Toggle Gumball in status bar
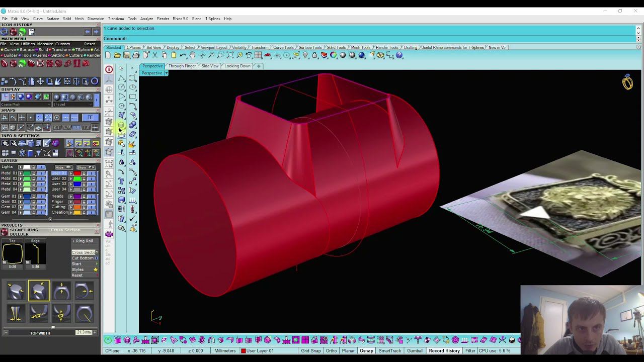Screen dimensions: 644x362 tap(415, 351)
